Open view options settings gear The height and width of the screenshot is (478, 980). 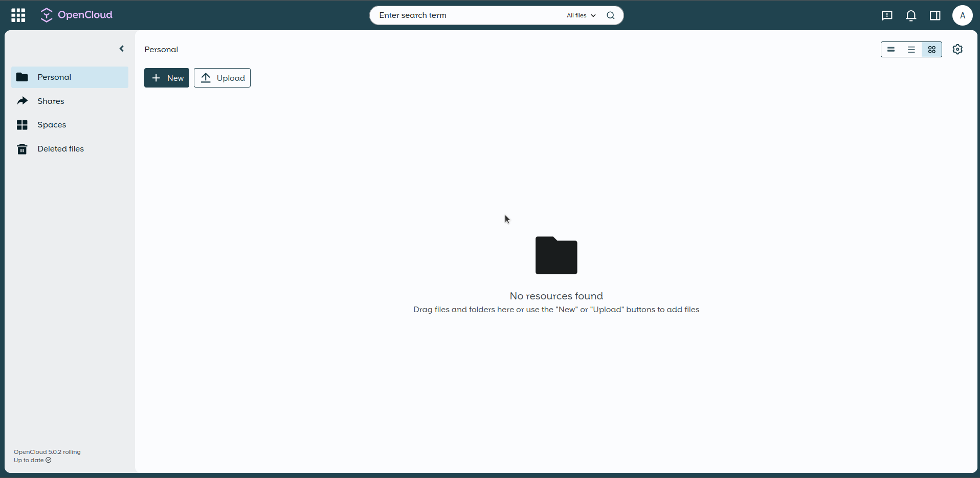(957, 49)
